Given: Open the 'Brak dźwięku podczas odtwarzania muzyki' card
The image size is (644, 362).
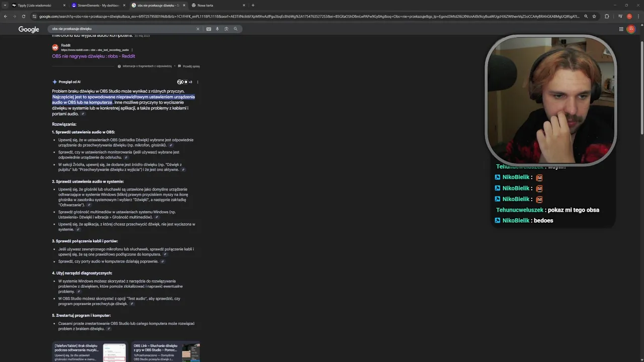Looking at the screenshot, I should click(x=90, y=352).
